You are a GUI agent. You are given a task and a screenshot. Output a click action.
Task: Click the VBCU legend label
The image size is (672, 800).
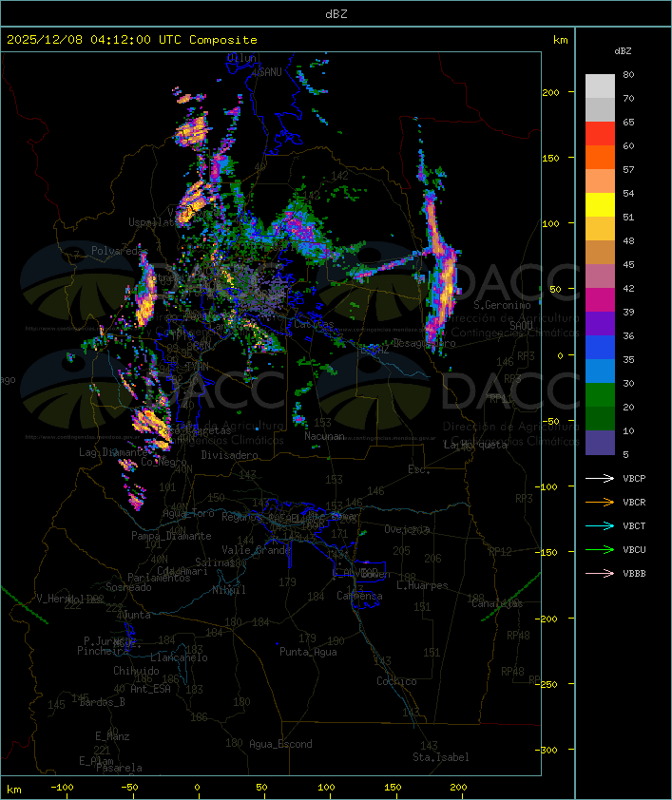point(634,549)
